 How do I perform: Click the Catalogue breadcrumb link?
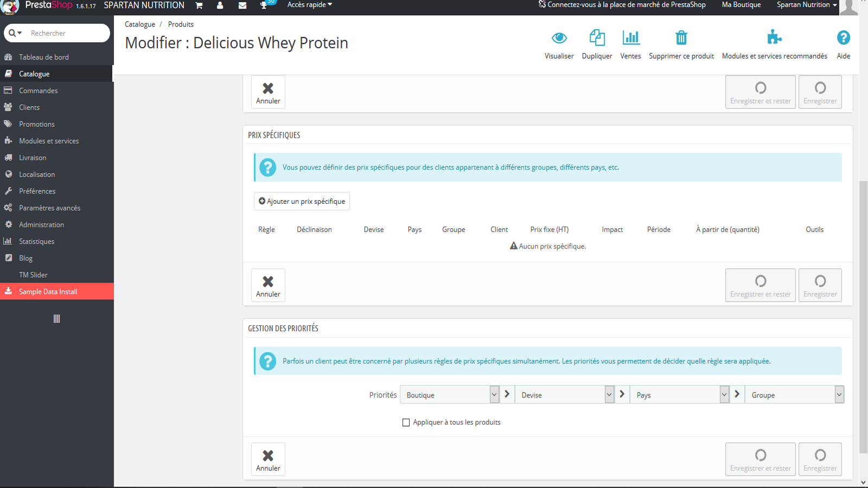pyautogui.click(x=140, y=24)
